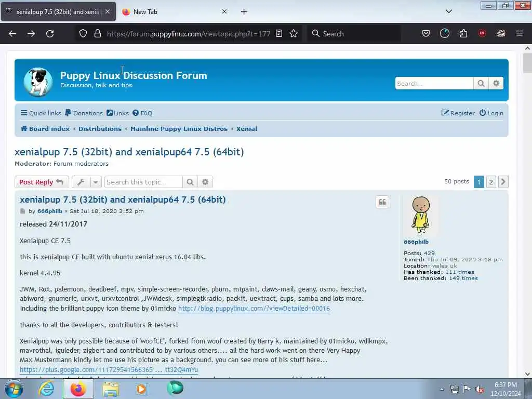Open Windows Media Player in taskbar
This screenshot has height=399, width=532.
point(141,389)
